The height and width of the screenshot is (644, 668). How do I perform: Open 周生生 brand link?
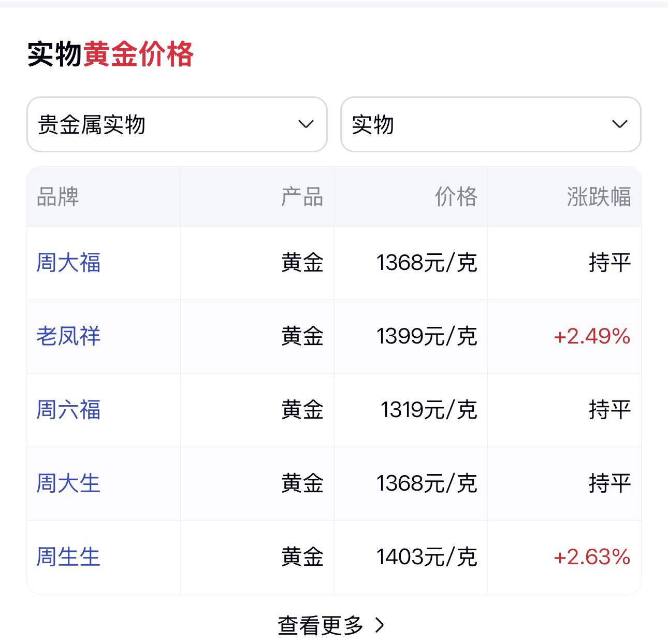[x=68, y=557]
